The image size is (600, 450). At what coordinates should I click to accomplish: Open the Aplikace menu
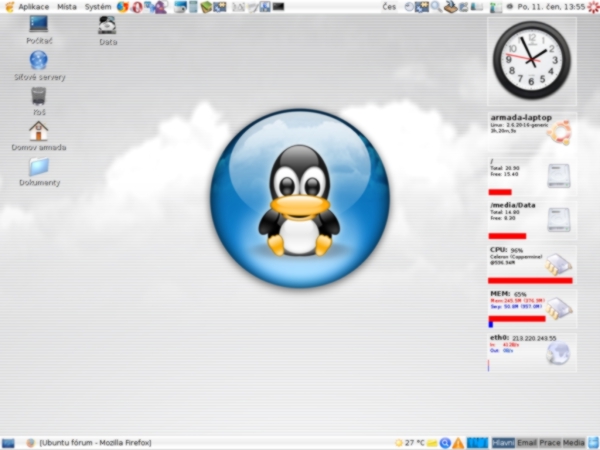pos(34,7)
